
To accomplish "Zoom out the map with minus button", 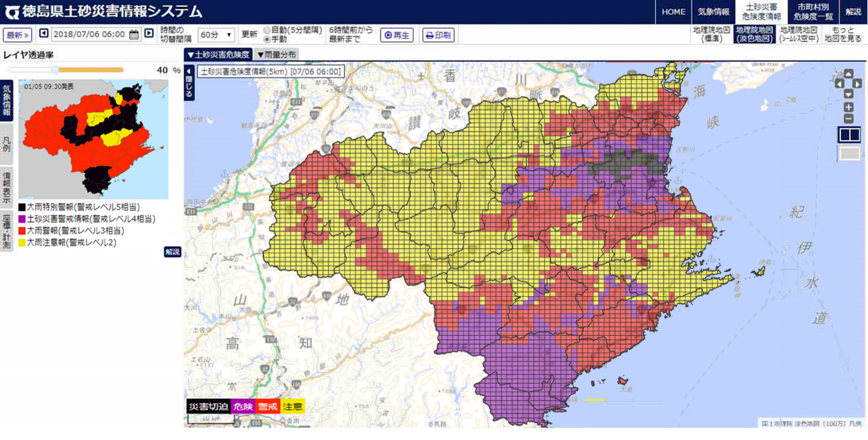I will click(x=848, y=118).
